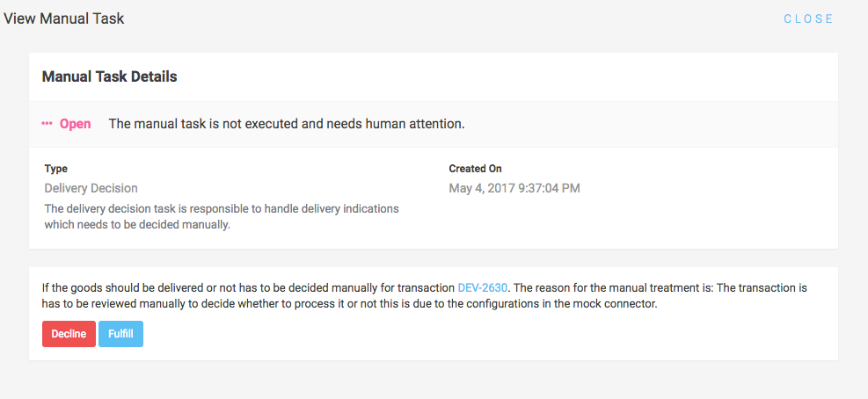
Task: Click the pink three-dot status icon
Action: [x=47, y=124]
